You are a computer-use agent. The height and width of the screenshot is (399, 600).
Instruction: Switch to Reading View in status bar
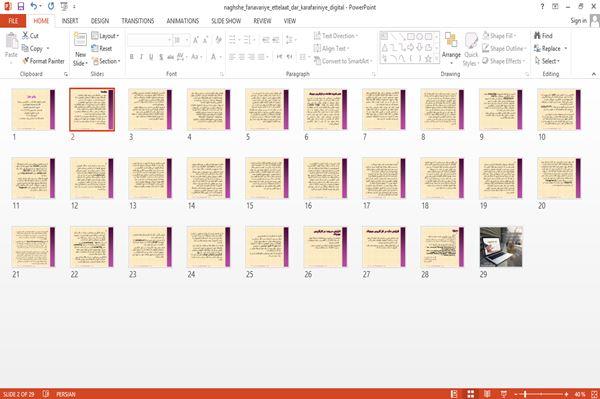[487, 394]
